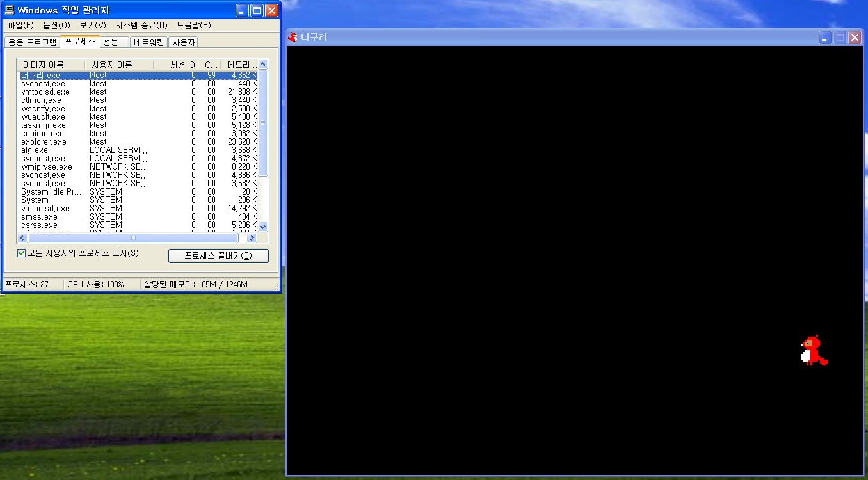This screenshot has width=868, height=480.
Task: Select the wscntfy.exe process row
Action: click(138, 108)
